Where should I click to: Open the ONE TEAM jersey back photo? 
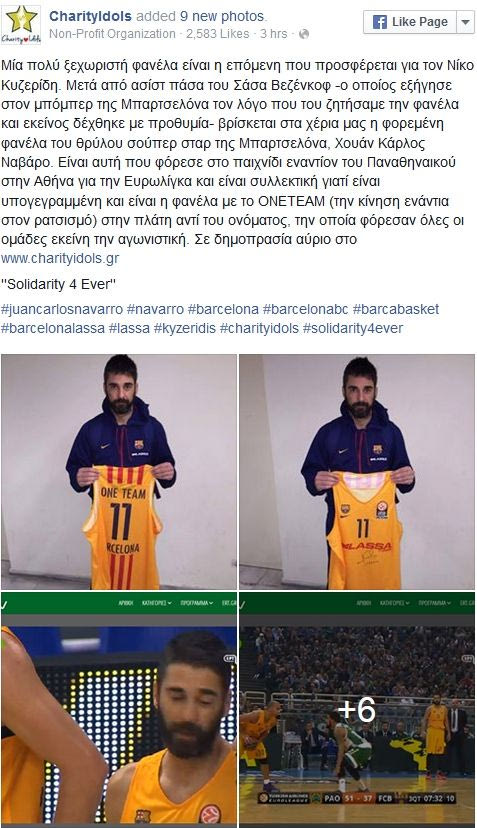(x=119, y=472)
